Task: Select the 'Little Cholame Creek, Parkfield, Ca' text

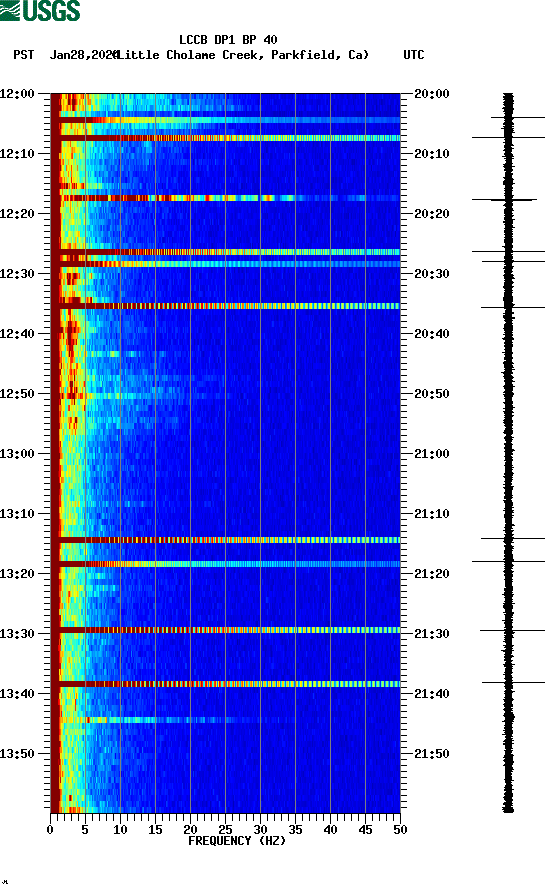Action: [244, 55]
